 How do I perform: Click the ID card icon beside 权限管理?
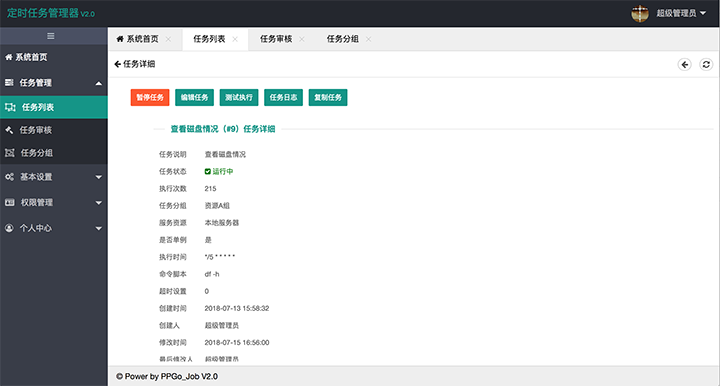tap(10, 202)
